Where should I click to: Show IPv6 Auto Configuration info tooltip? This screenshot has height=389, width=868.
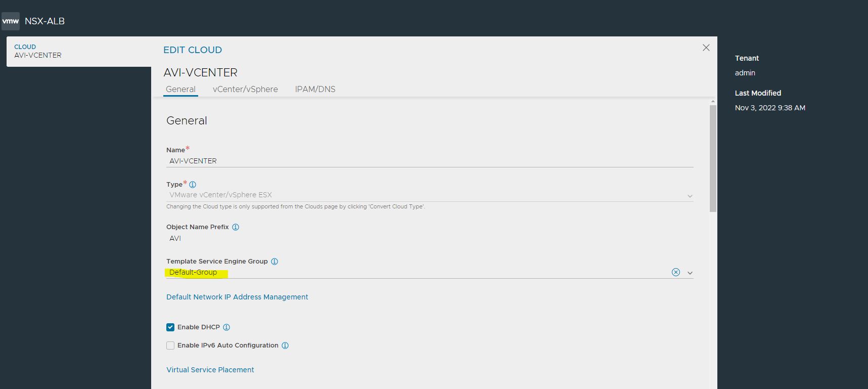[285, 345]
